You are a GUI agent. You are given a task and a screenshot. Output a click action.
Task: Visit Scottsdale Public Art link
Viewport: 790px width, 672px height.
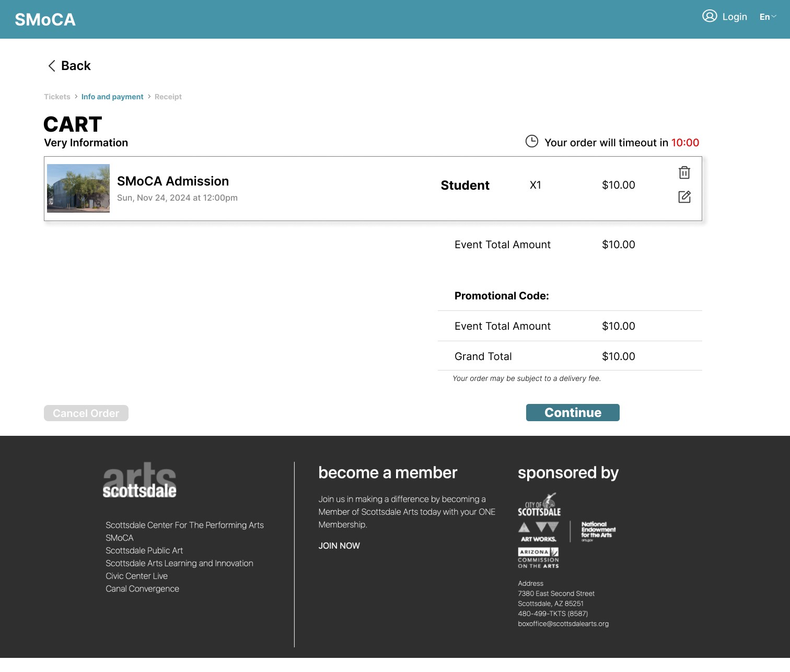click(144, 551)
